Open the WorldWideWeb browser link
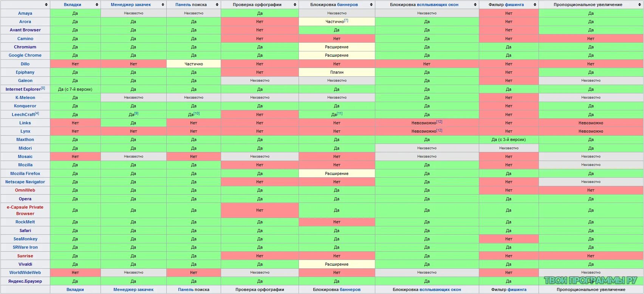This screenshot has height=294, width=644. pyautogui.click(x=25, y=273)
